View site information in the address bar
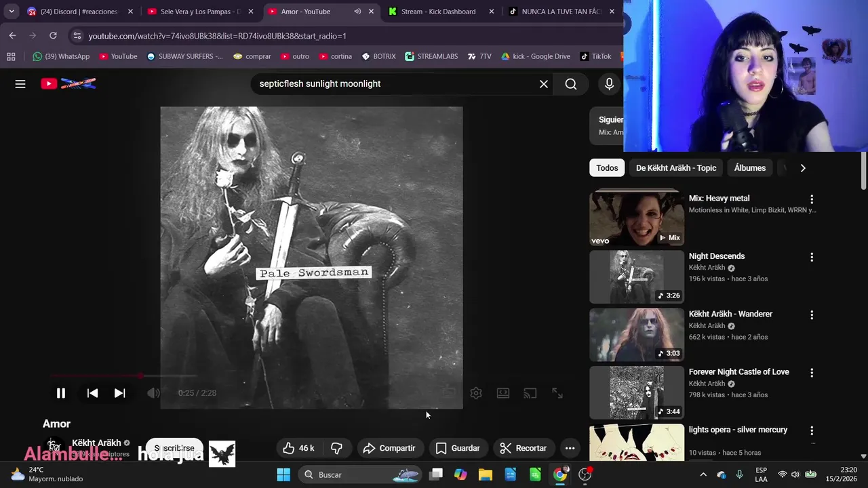Screen dimensions: 868x488 coord(77,36)
